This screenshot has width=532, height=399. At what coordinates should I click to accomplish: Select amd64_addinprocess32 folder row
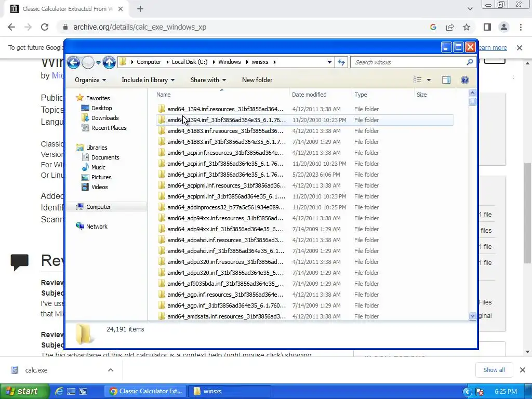coord(304,207)
